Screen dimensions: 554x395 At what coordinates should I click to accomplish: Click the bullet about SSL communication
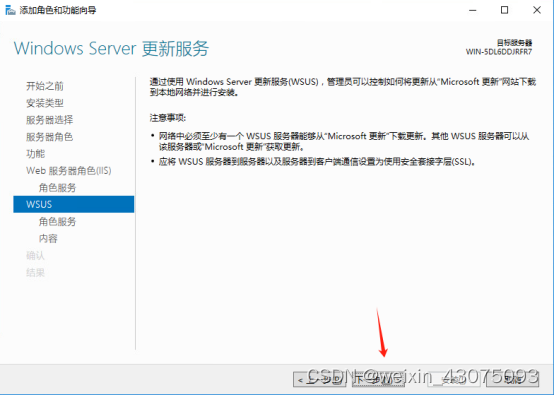(317, 162)
